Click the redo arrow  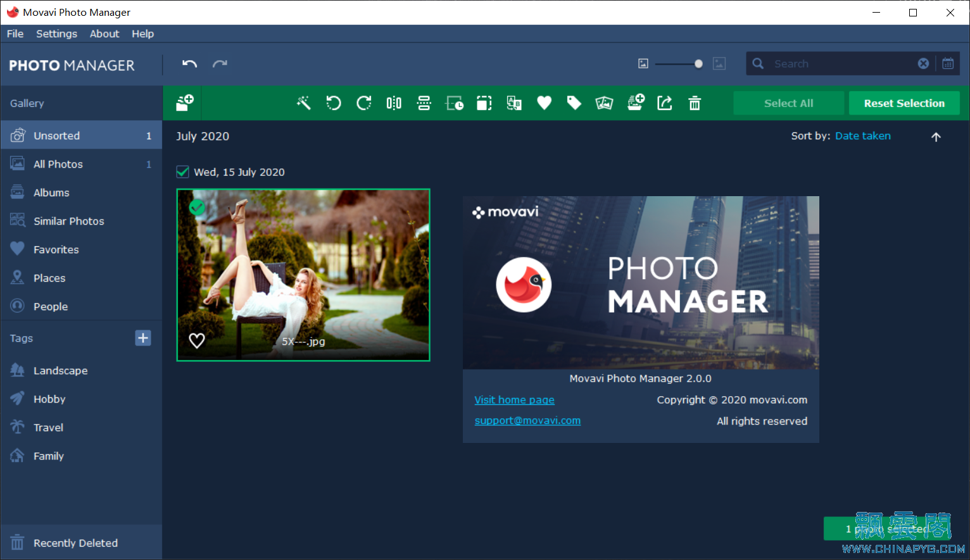(220, 63)
